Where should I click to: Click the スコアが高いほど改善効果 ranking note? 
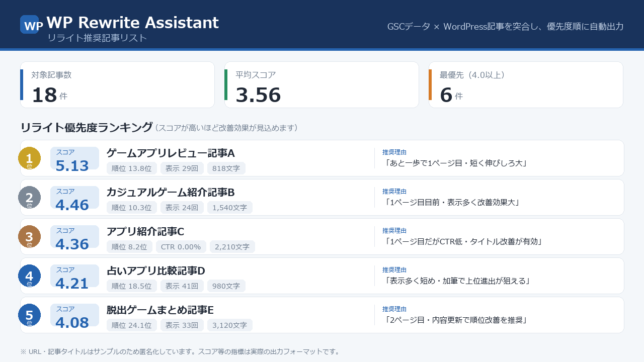[226, 128]
